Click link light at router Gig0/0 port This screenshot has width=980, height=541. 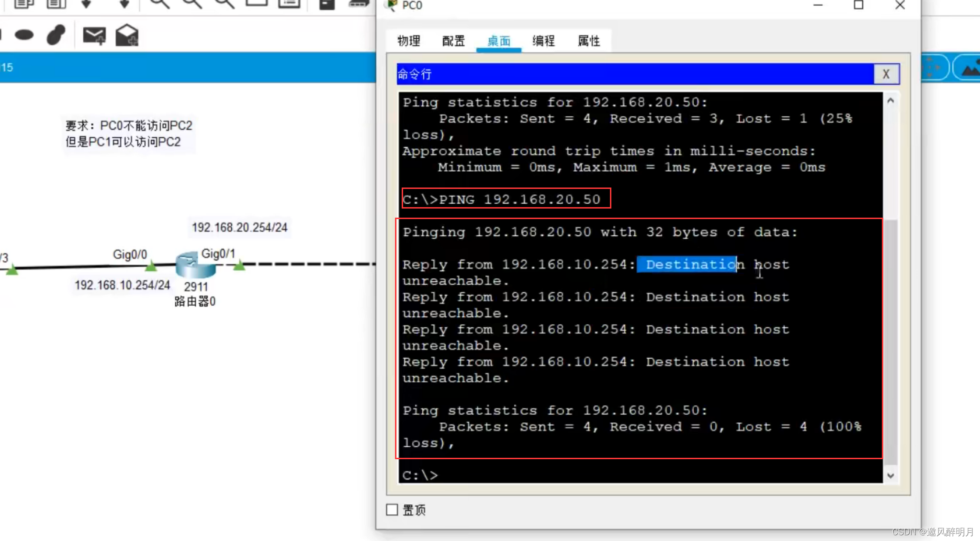(151, 265)
